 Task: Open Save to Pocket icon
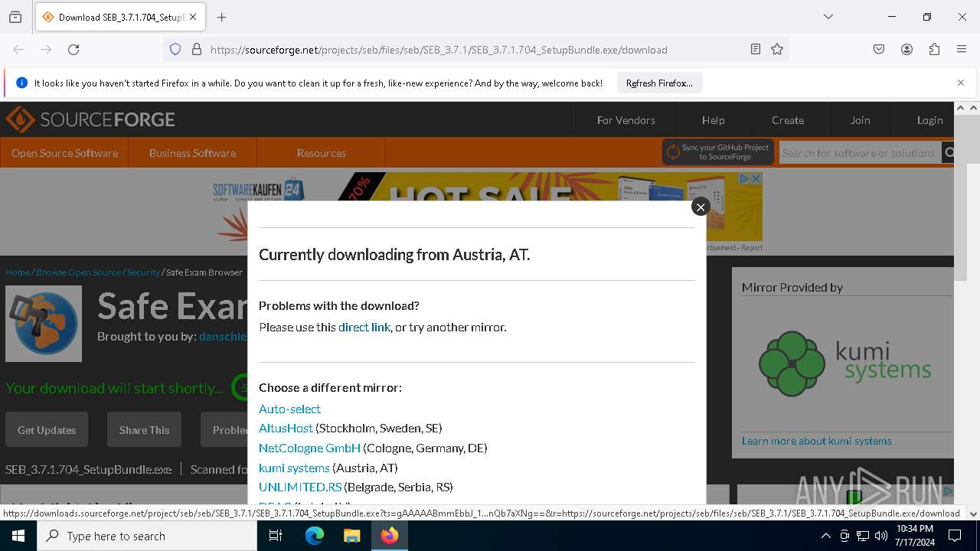[x=879, y=50]
